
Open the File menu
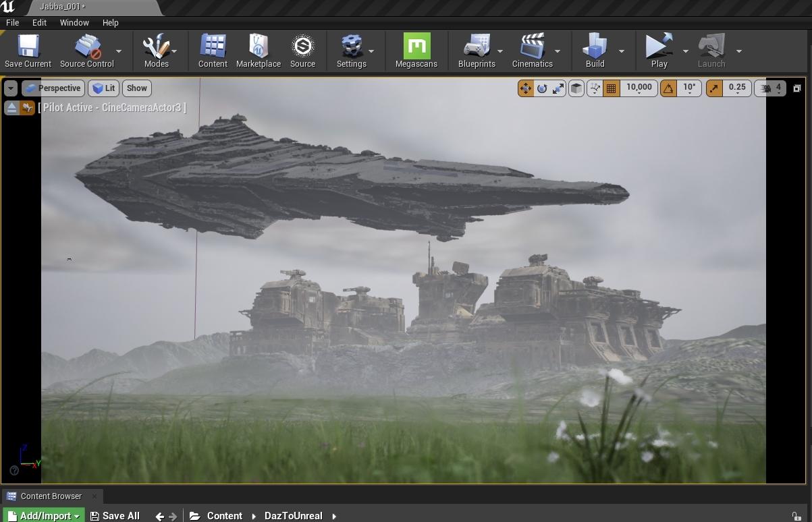coord(12,23)
